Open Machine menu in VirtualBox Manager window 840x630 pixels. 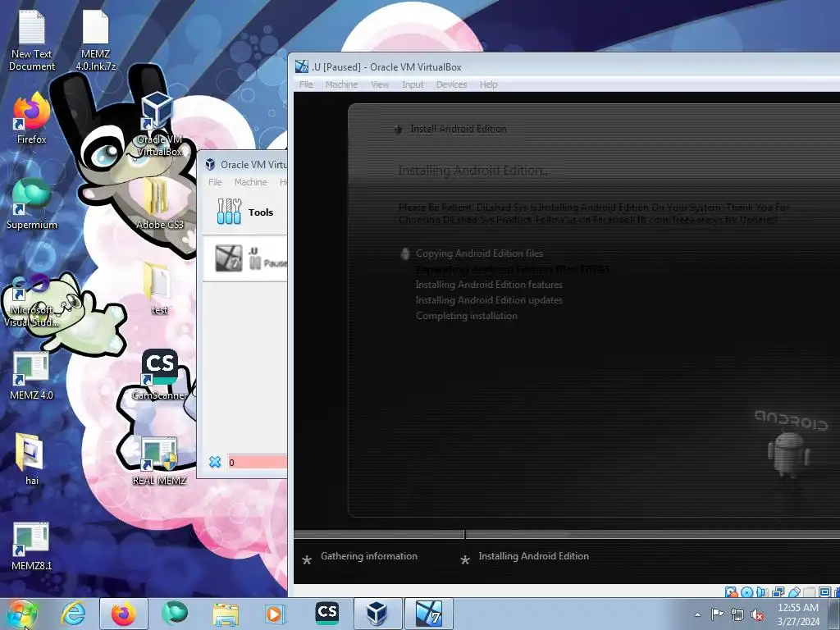tap(250, 182)
